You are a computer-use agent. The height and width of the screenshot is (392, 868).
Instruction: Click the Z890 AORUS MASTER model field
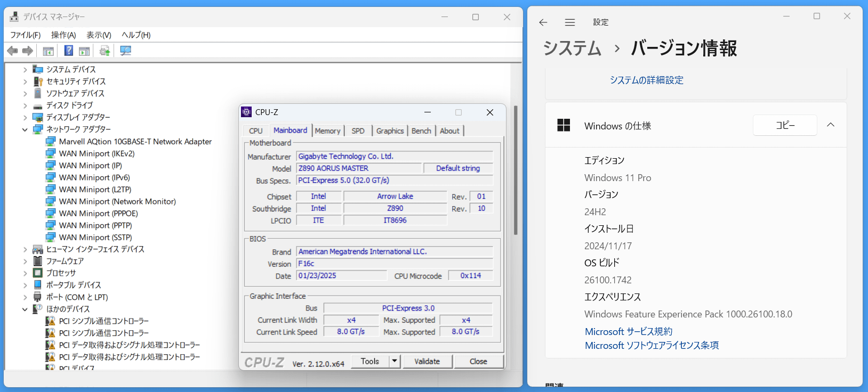click(x=359, y=168)
